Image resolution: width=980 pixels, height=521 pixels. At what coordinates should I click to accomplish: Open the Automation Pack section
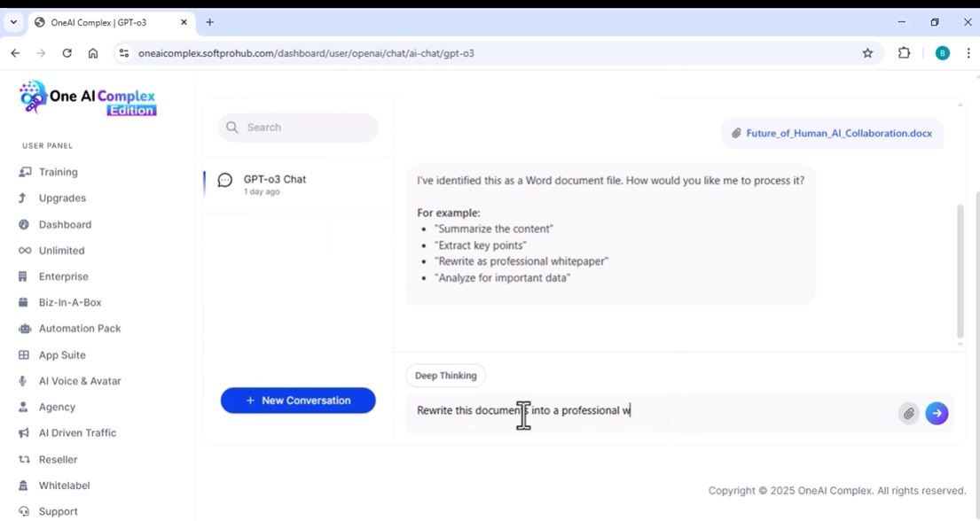[x=79, y=329]
